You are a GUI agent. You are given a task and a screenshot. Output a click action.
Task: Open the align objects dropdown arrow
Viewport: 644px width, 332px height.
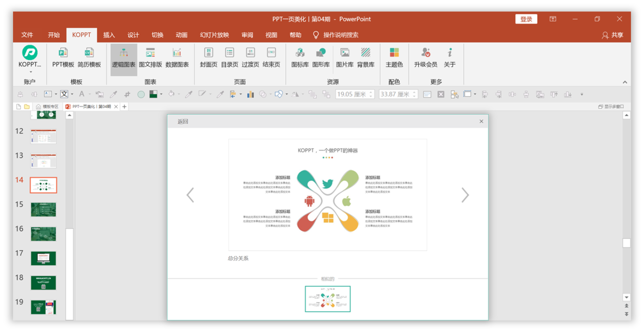coord(240,94)
